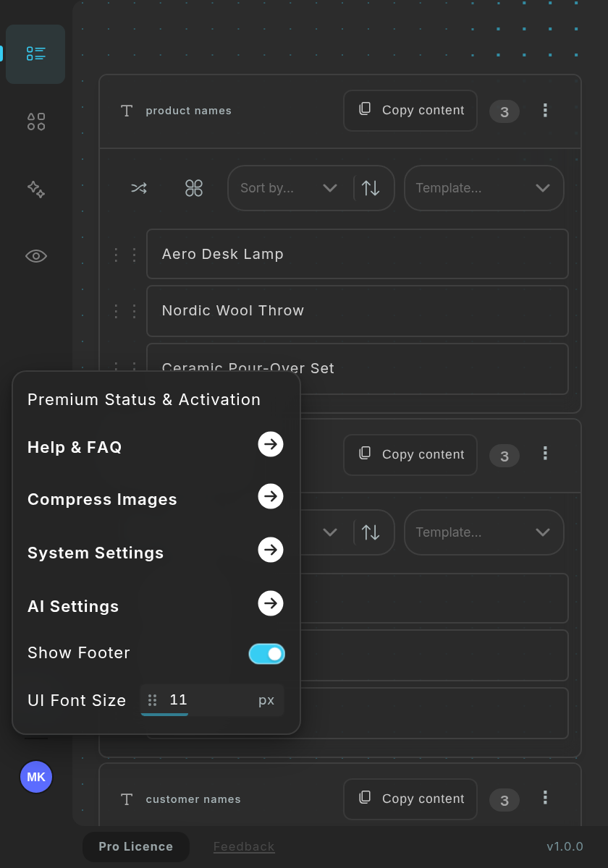608x868 pixels.
Task: Click the clover icon in product names
Action: point(194,188)
